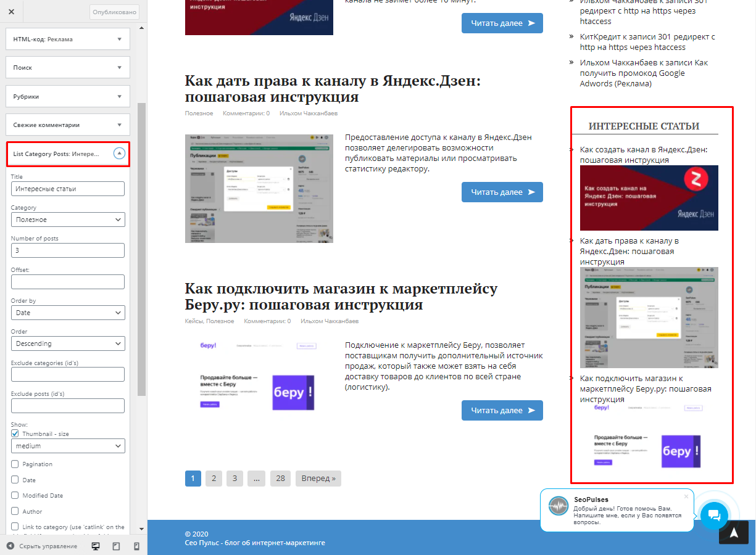The width and height of the screenshot is (756, 555).
Task: Click the Скрыть управление collapse control
Action: (43, 546)
